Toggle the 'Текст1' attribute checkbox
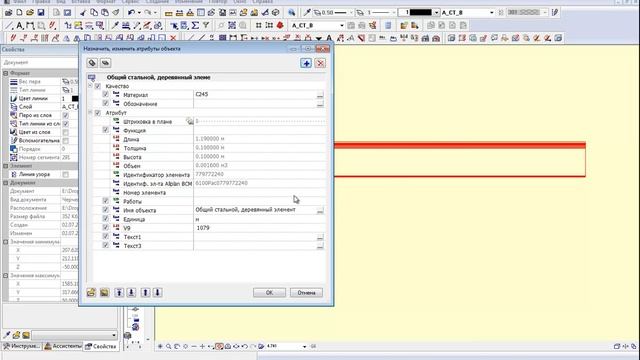Viewport: 640px width, 360px height. click(105, 237)
